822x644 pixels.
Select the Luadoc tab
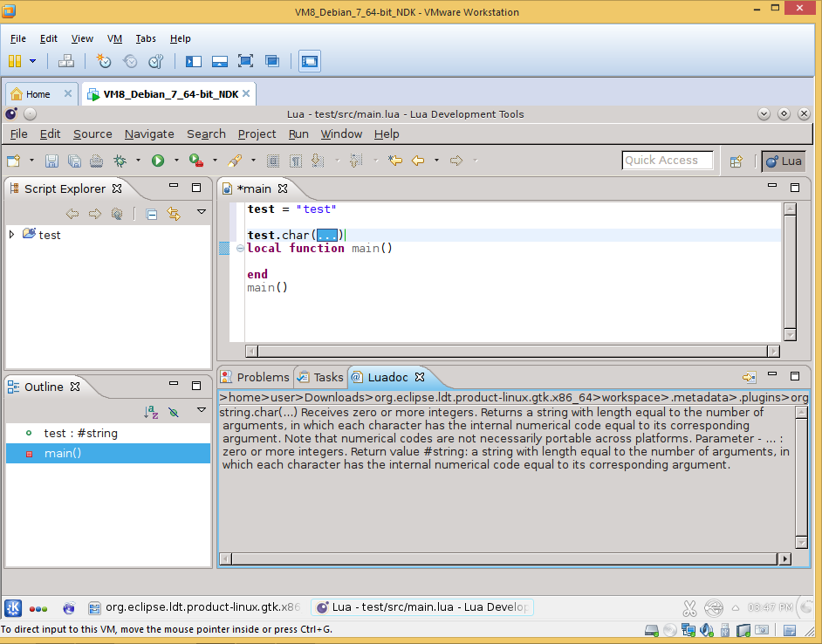[x=388, y=377]
